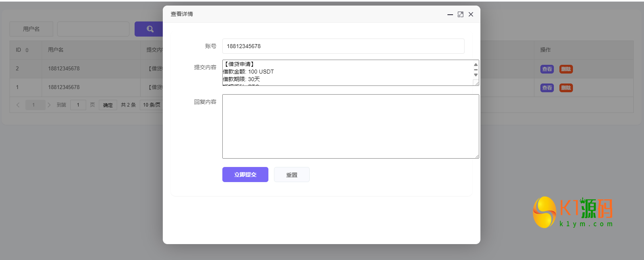The image size is (644, 260).
Task: Delete the row with ID 2
Action: pyautogui.click(x=566, y=69)
